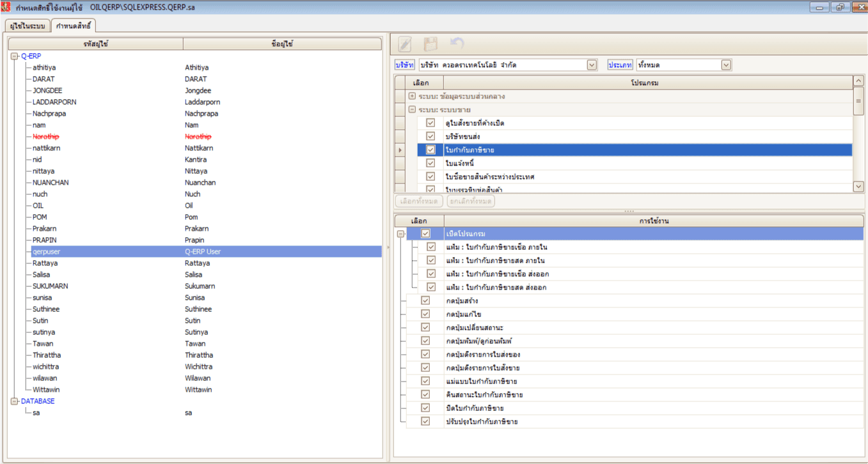Image resolution: width=868 pixels, height=464 pixels.
Task: Toggle checkbox for ปิดใบกำกับภาษีขาย
Action: pyautogui.click(x=425, y=408)
